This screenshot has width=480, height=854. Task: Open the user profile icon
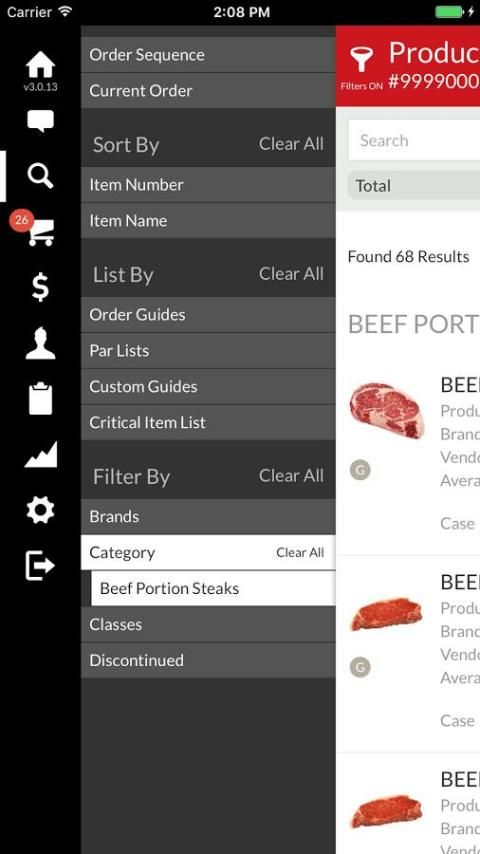pos(40,344)
